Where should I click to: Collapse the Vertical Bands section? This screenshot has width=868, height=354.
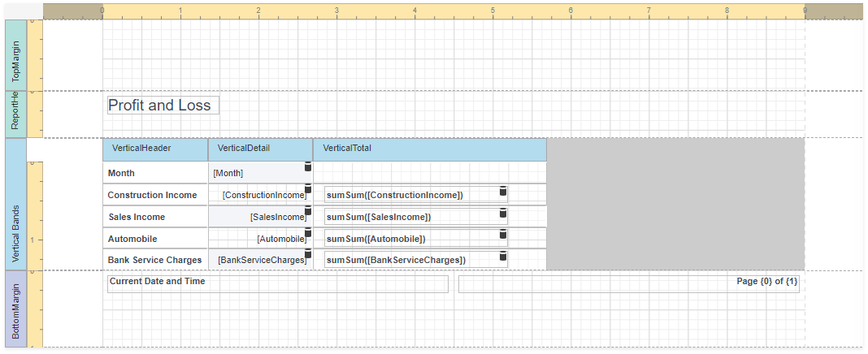(16, 204)
